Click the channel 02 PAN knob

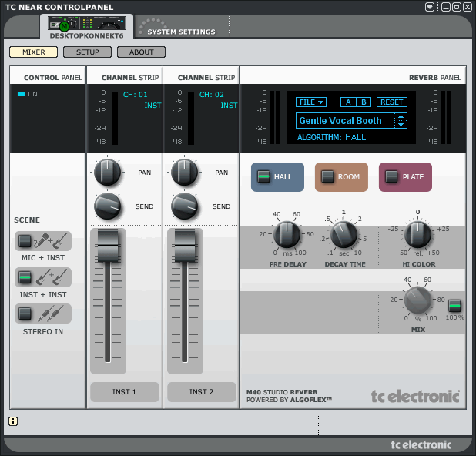coord(184,172)
